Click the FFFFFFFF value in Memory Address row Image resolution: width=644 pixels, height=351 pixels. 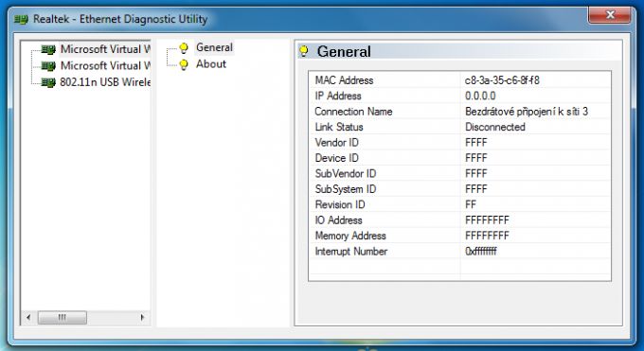point(487,237)
